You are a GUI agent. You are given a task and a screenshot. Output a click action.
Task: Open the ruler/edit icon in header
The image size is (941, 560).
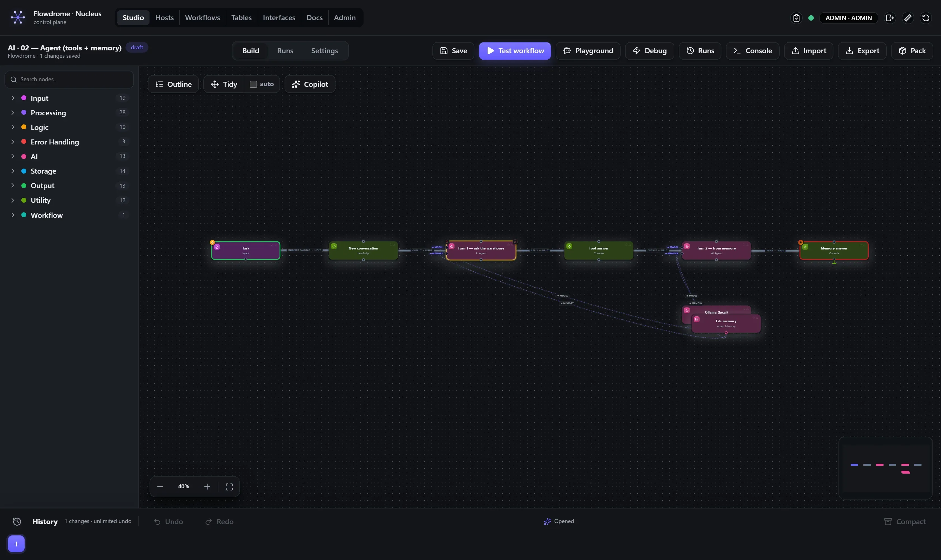(908, 18)
